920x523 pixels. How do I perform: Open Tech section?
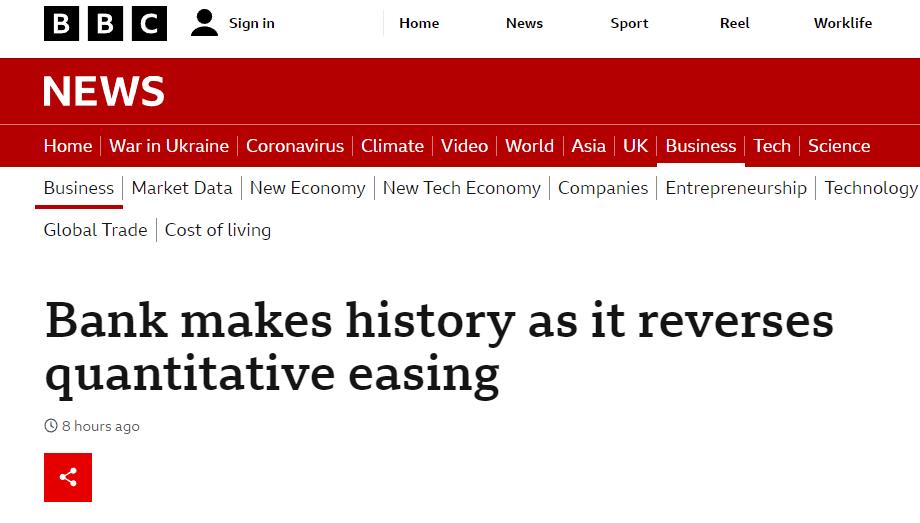coord(772,146)
